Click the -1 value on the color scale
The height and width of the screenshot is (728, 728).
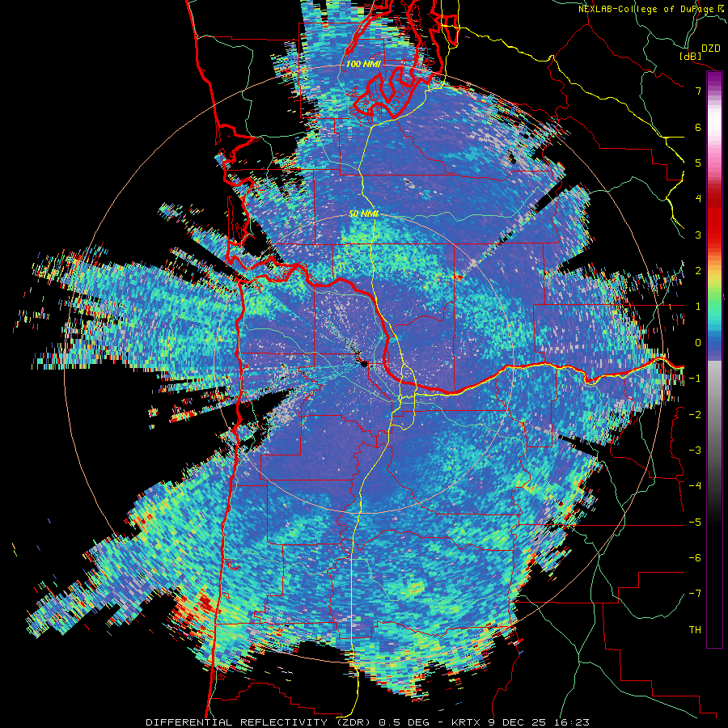coord(695,379)
